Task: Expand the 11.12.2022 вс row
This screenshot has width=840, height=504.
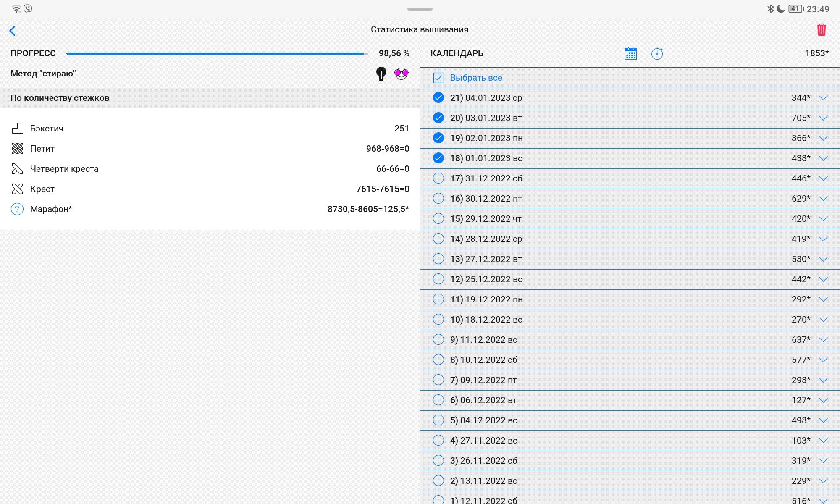Action: point(823,340)
